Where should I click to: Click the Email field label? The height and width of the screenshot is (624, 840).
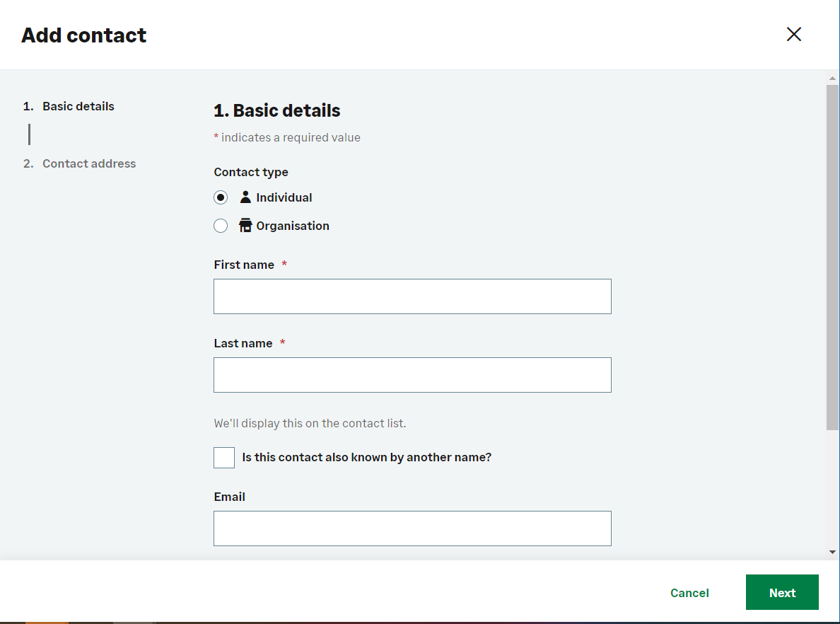(230, 497)
